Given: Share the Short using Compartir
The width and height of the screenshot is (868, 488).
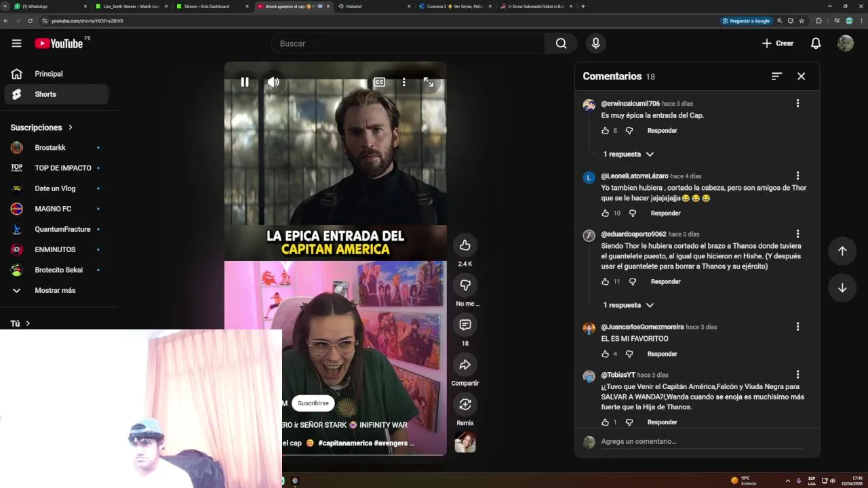Looking at the screenshot, I should pyautogui.click(x=465, y=365).
